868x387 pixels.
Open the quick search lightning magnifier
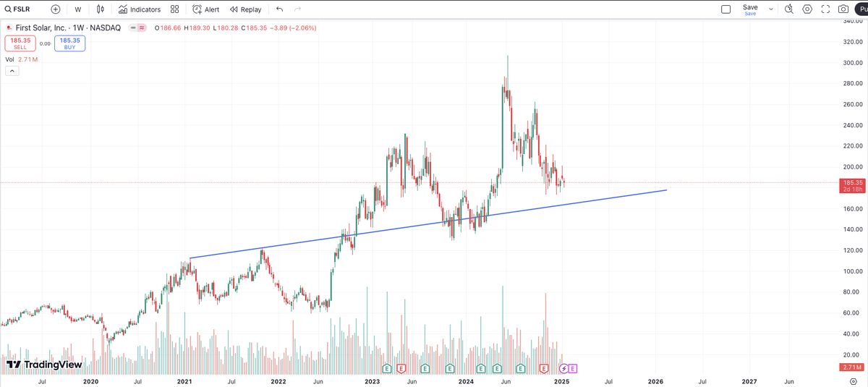coord(789,9)
